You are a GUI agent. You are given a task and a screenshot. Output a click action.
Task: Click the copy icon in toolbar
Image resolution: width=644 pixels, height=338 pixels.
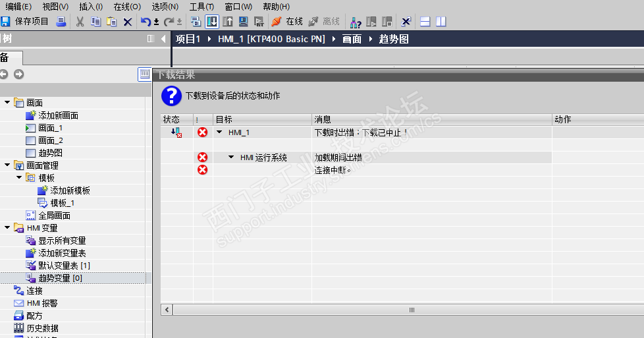pos(95,21)
